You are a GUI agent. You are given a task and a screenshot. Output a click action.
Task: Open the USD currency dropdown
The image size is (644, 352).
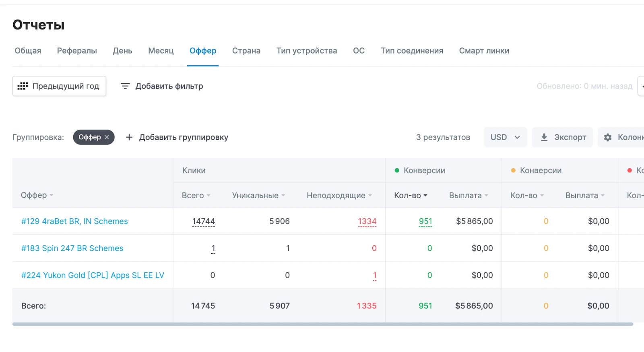505,137
